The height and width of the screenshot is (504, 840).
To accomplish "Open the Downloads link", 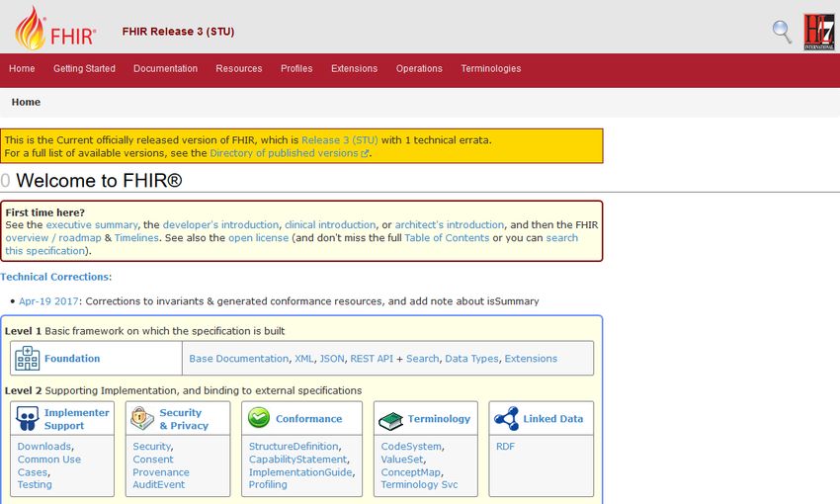I will click(x=44, y=446).
